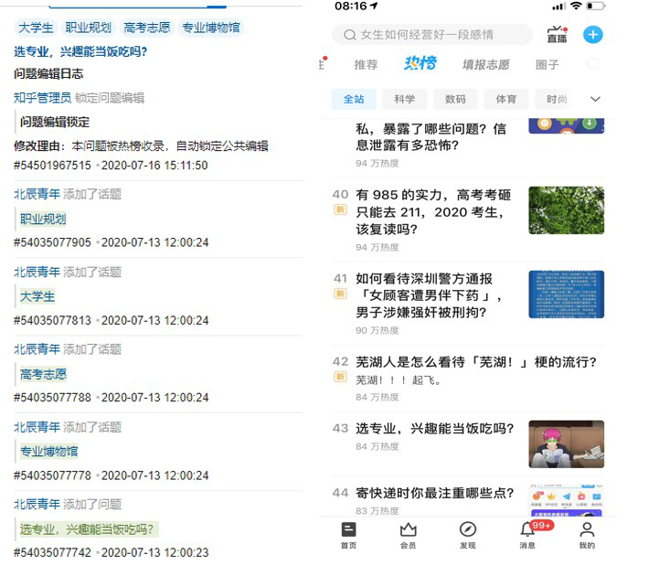Switch to 推荐 tab

tap(366, 65)
